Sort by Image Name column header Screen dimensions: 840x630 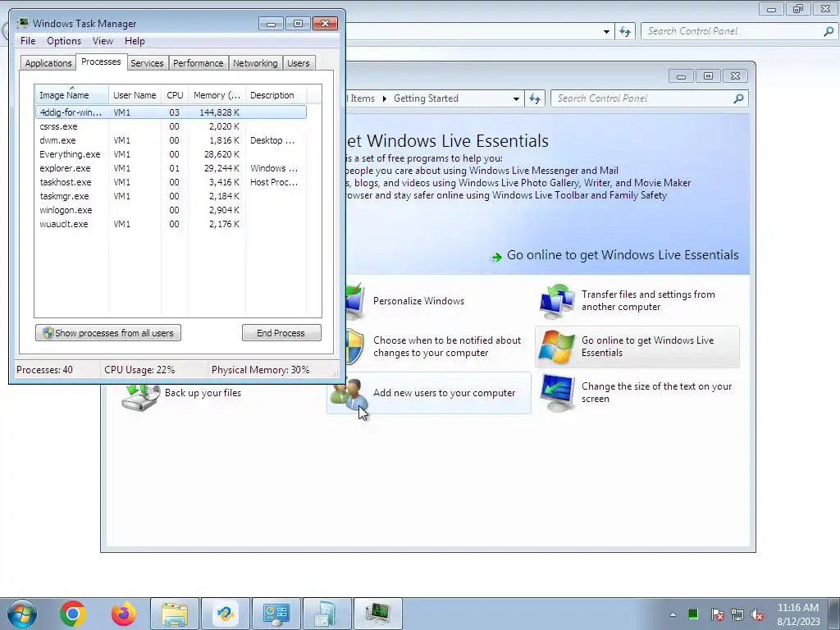pos(72,95)
